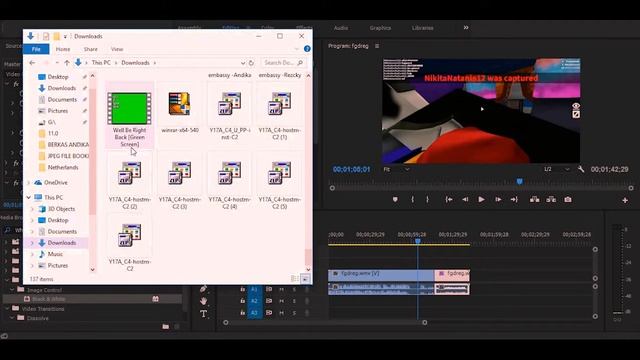Screen dimensions: 640x360
Task: Collapse the This PC tree node
Action: (x=29, y=197)
